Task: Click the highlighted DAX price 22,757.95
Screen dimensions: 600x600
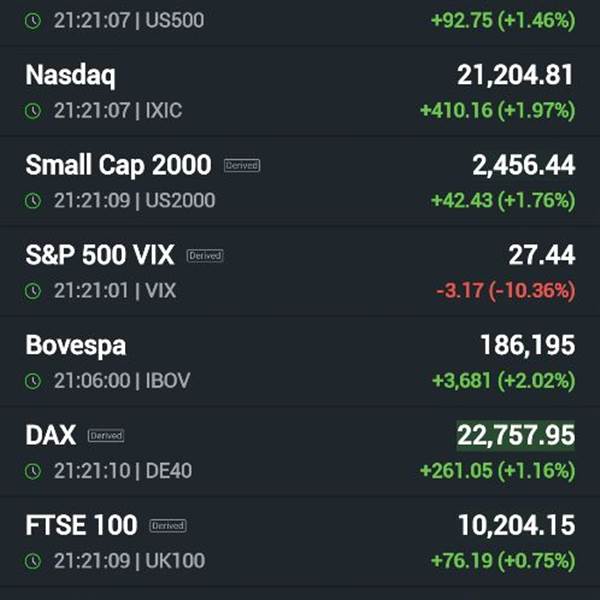Action: point(516,436)
